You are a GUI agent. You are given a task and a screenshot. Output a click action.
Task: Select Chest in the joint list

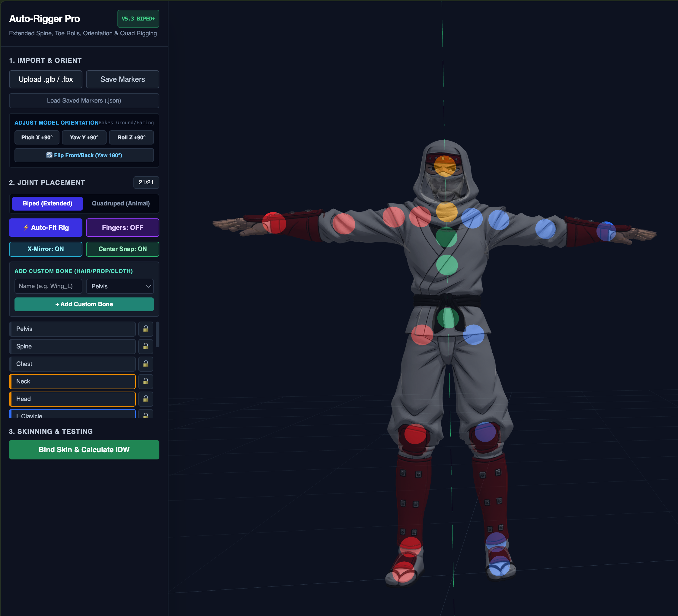[72, 364]
